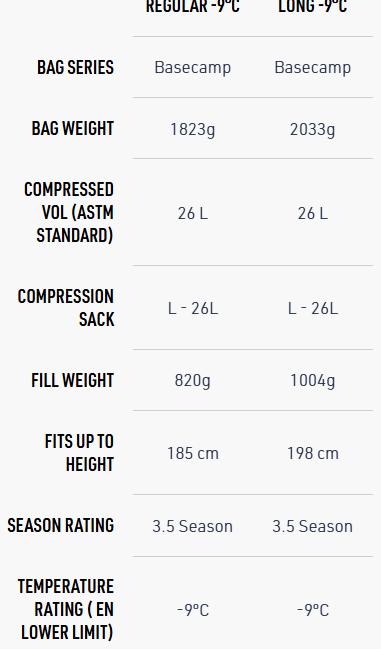Select the 185 cm height value
The height and width of the screenshot is (649, 381).
(193, 454)
